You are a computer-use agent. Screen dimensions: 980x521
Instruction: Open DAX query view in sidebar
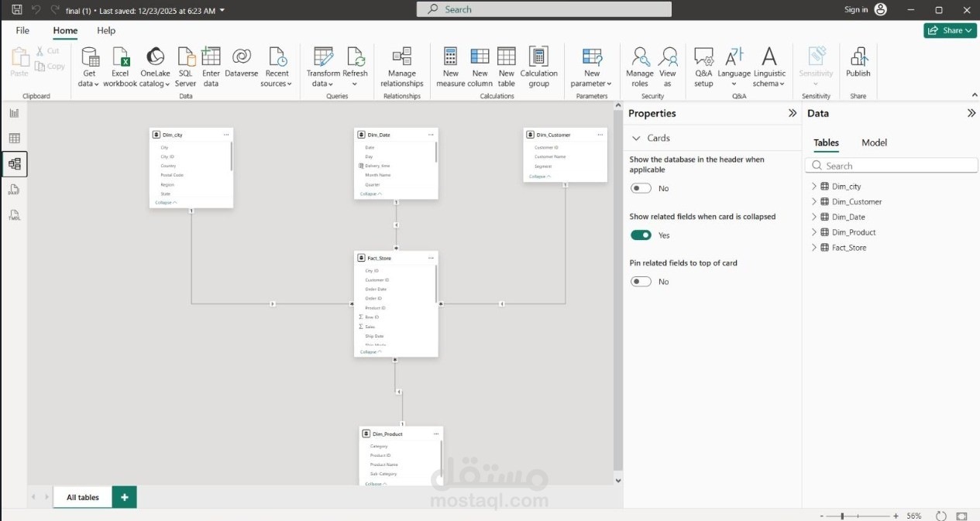pyautogui.click(x=14, y=190)
